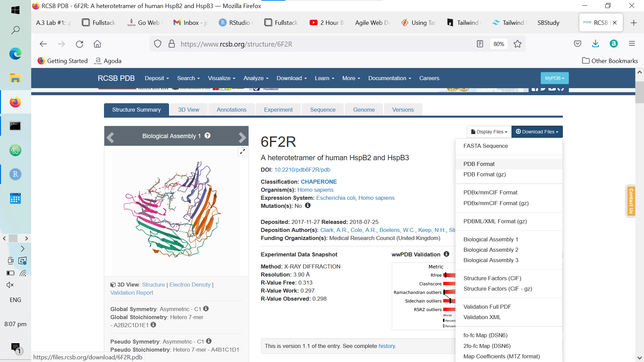Viewport: 644px width, 362px height.
Task: Select PDB Format from download menu
Action: click(479, 164)
